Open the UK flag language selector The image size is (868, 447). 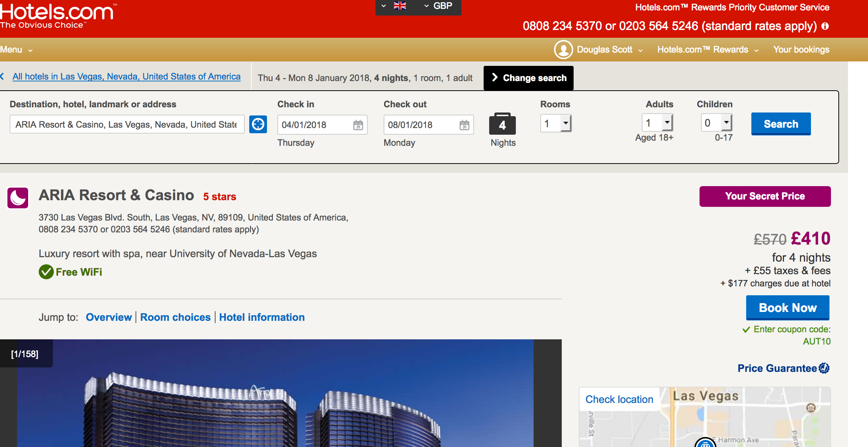point(394,6)
